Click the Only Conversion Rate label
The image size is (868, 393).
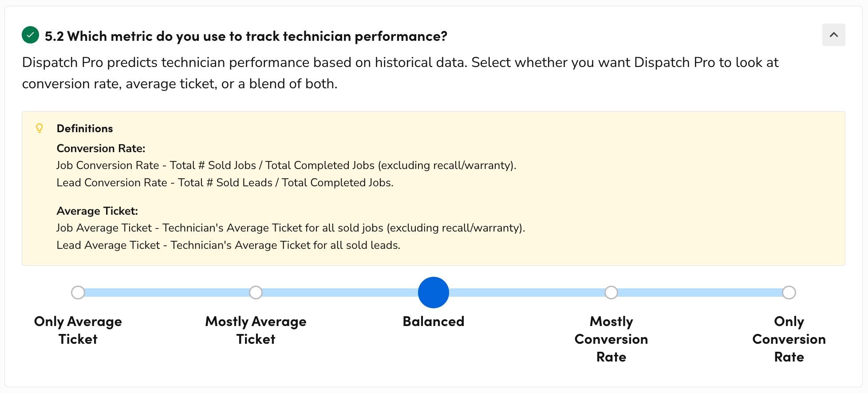[789, 339]
